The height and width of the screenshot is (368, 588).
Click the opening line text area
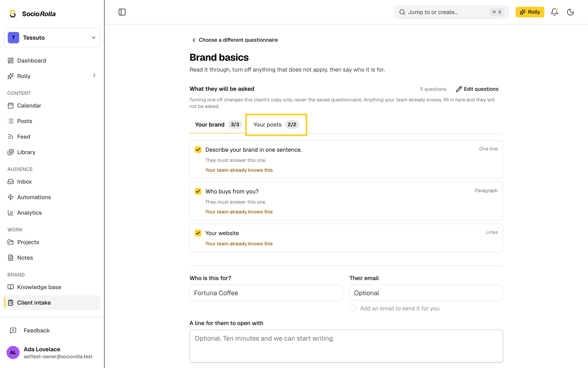[x=346, y=346]
